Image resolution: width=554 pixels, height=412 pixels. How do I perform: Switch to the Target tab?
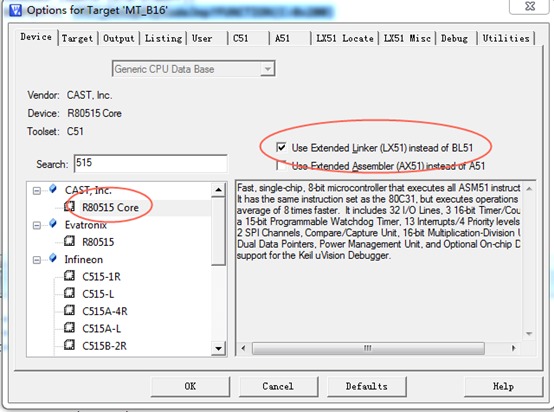coord(77,39)
